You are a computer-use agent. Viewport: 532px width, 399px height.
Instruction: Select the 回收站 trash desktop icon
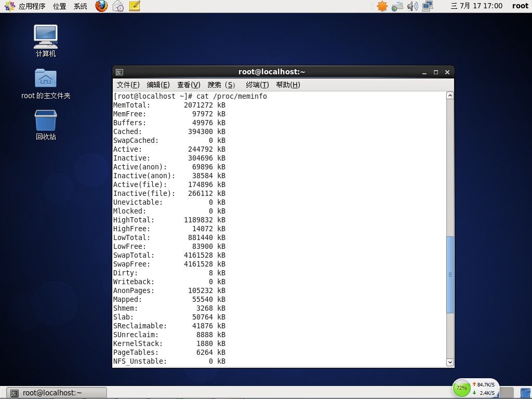(x=46, y=125)
